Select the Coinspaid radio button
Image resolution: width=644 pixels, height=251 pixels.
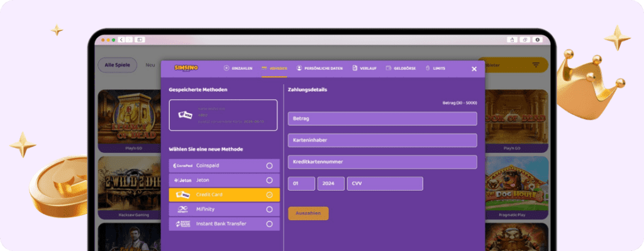point(269,165)
